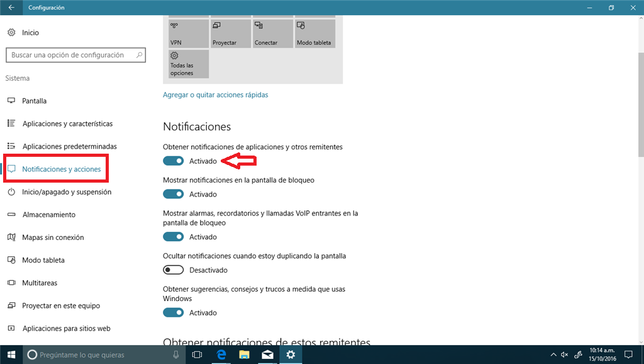
Task: Open the Mail app from the taskbar
Action: tap(267, 355)
